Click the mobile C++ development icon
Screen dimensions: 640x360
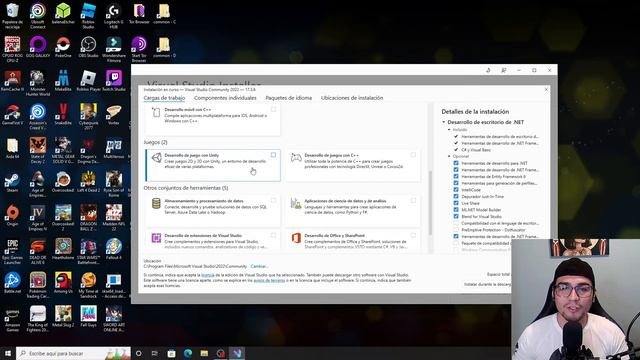tap(156, 112)
